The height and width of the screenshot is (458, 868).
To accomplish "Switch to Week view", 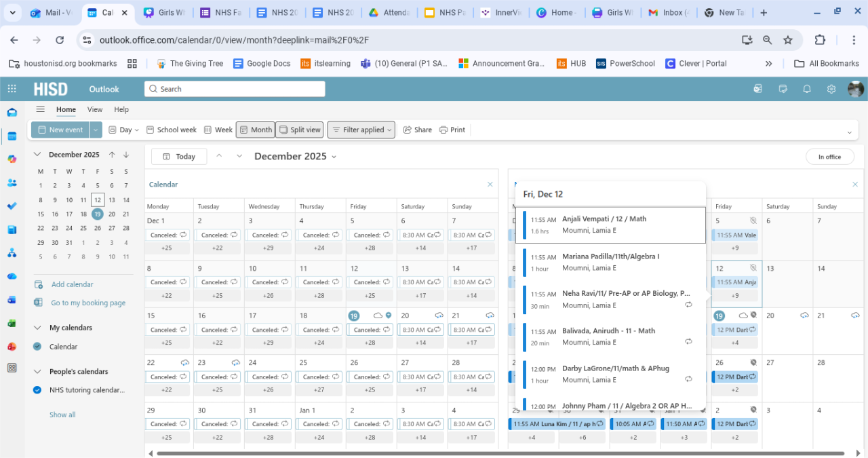I will (x=218, y=130).
